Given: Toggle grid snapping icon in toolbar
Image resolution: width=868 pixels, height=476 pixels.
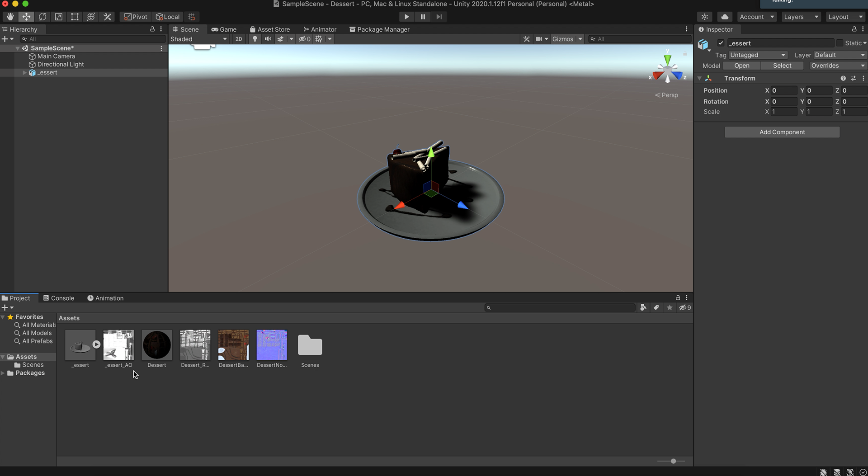Looking at the screenshot, I should click(x=192, y=17).
